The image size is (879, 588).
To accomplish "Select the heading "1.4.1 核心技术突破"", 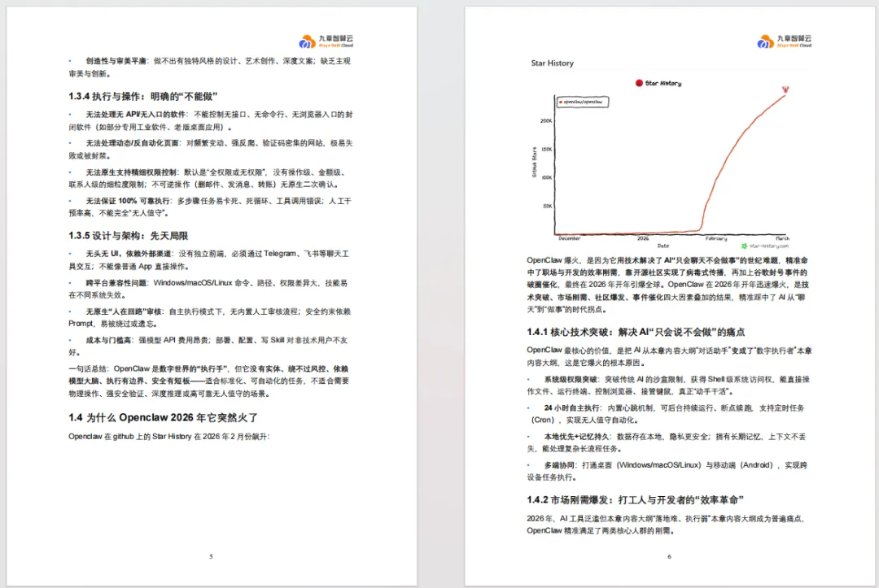I will 570,332.
